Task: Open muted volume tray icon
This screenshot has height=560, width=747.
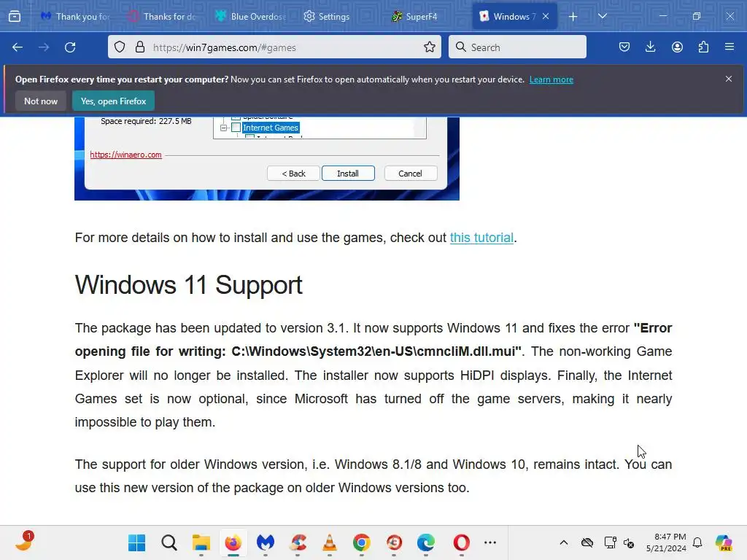Action: click(x=629, y=542)
